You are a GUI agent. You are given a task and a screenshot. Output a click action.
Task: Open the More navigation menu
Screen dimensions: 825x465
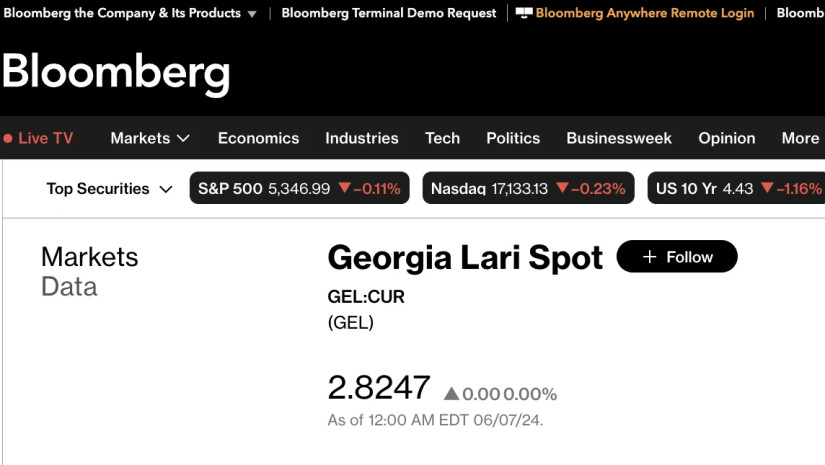[800, 138]
